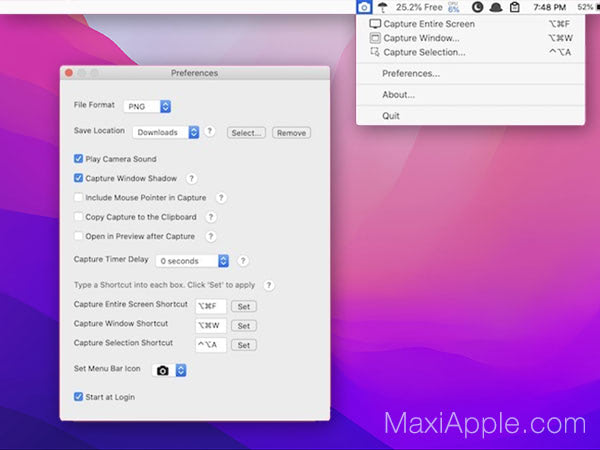Image resolution: width=600 pixels, height=450 pixels.
Task: Click the Preferences window title bar text
Action: tap(194, 73)
